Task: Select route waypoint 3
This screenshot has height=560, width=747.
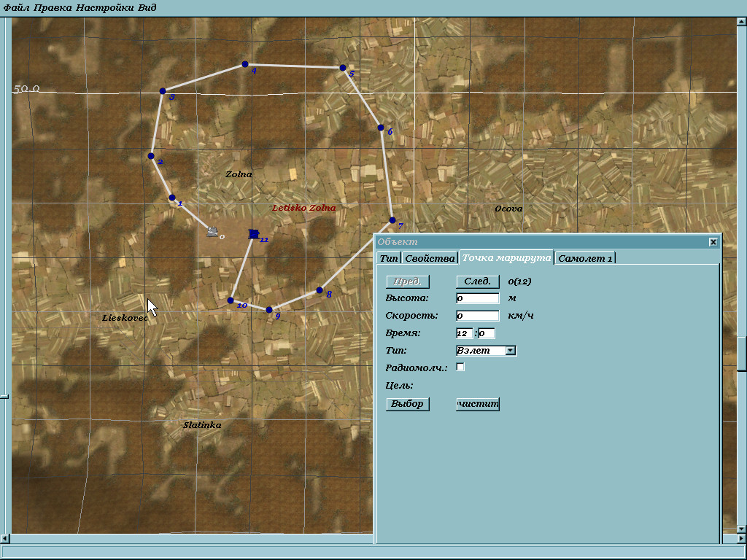Action: click(x=163, y=91)
